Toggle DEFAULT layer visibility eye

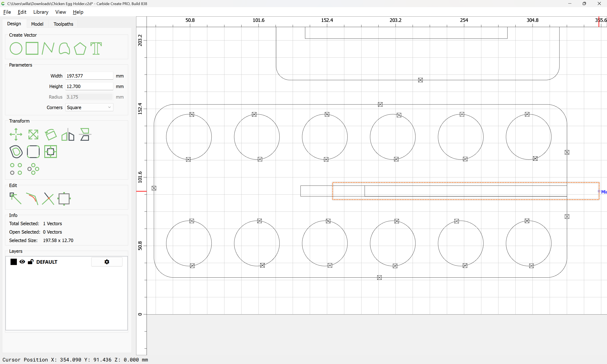(x=22, y=262)
